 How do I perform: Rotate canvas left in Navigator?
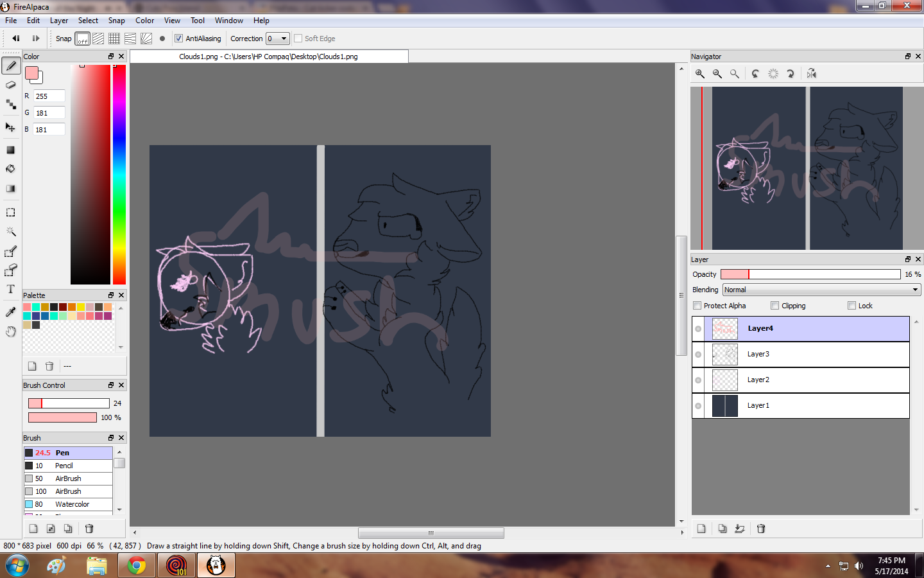756,74
